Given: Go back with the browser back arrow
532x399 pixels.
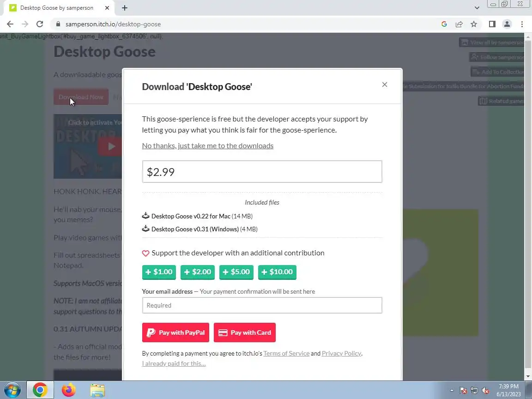Looking at the screenshot, I should pos(10,24).
